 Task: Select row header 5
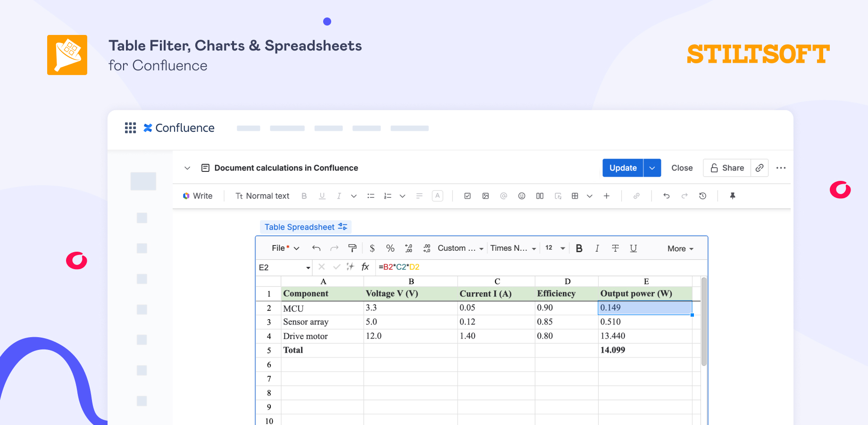pyautogui.click(x=269, y=350)
